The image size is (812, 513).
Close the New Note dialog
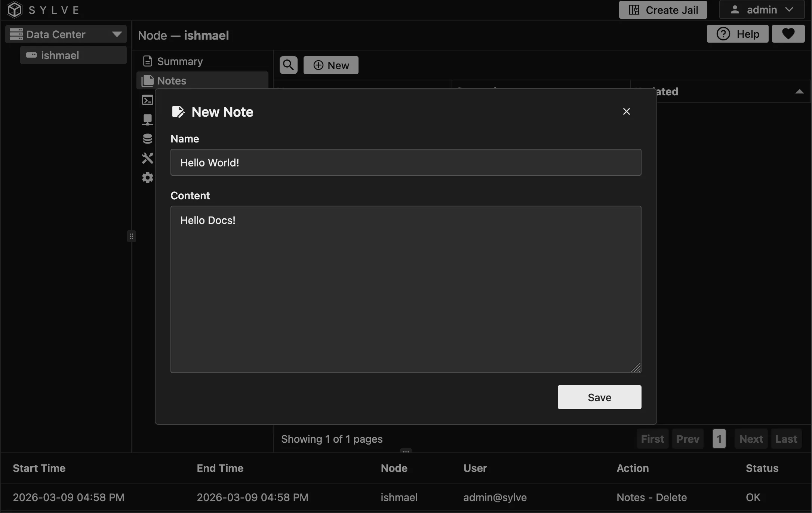pyautogui.click(x=626, y=111)
